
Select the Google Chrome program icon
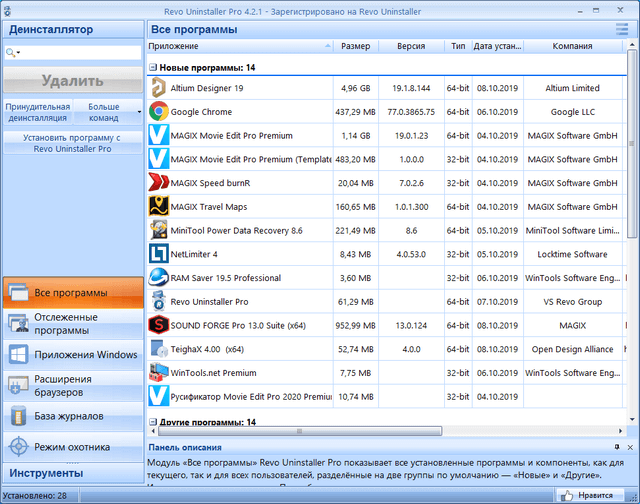158,112
